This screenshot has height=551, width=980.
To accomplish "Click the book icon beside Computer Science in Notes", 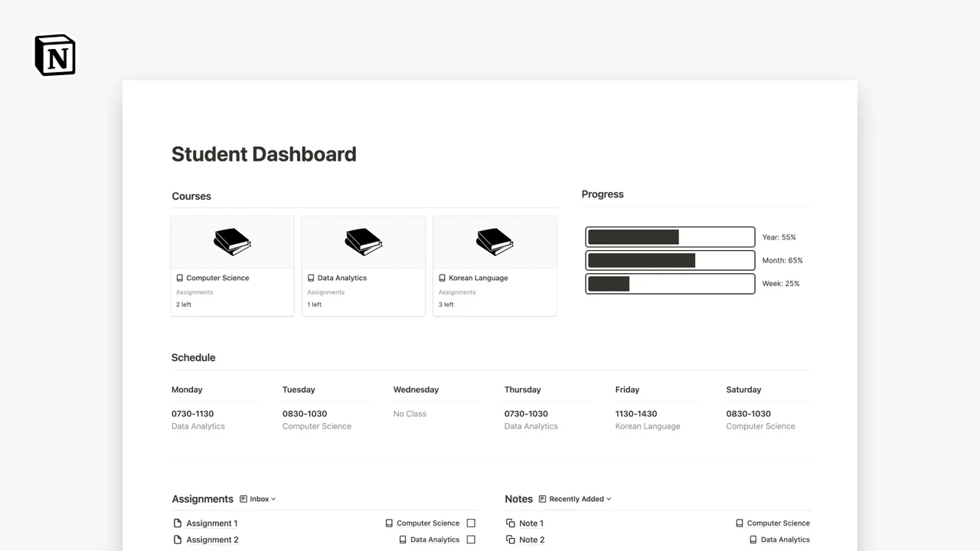I will 738,523.
